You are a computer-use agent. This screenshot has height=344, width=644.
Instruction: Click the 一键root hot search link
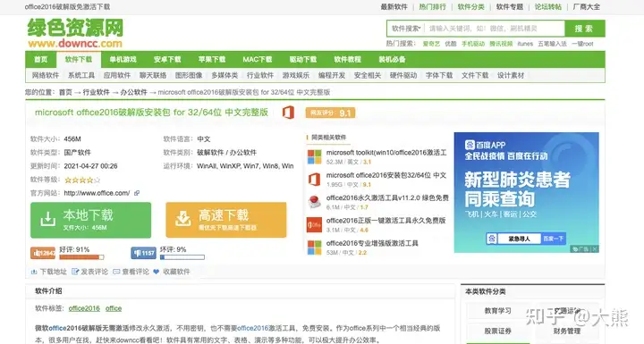tap(582, 44)
